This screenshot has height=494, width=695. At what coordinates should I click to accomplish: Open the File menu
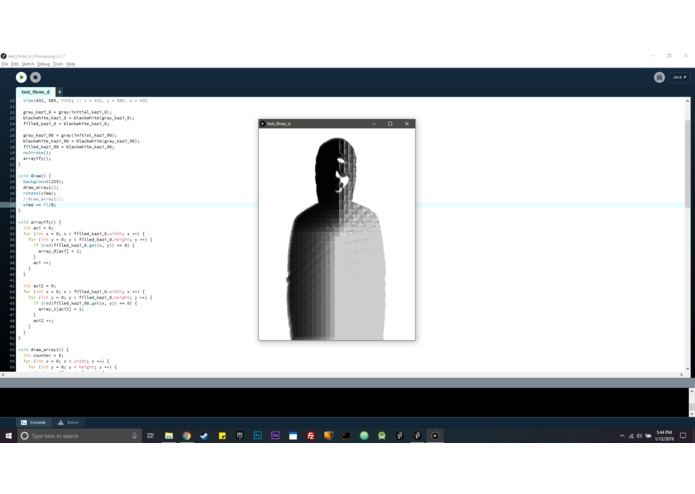(x=4, y=64)
